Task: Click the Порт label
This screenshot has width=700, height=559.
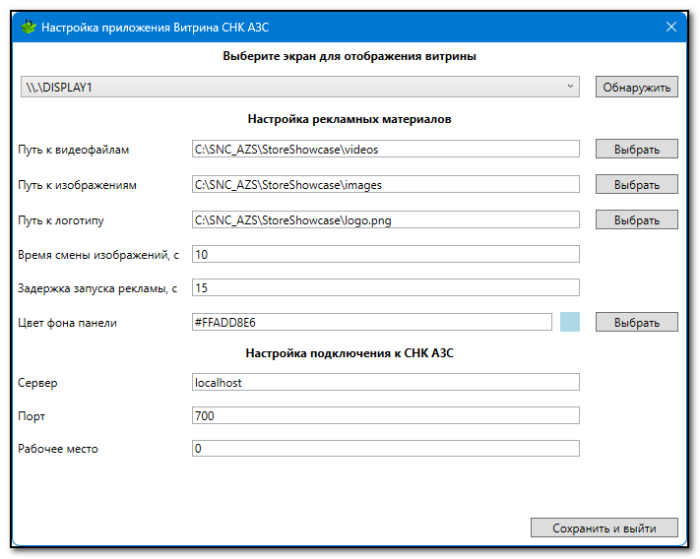Action: [x=31, y=416]
